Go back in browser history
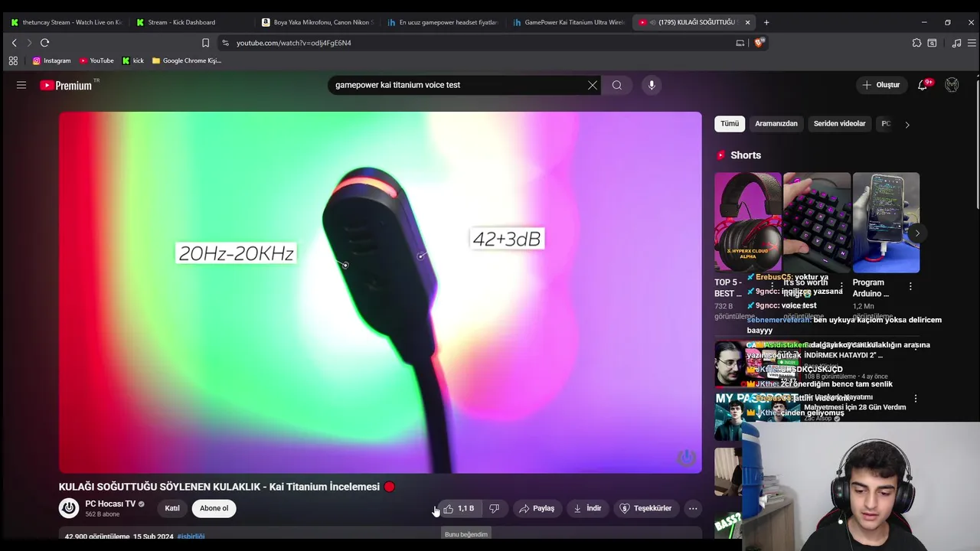The image size is (980, 551). point(14,43)
